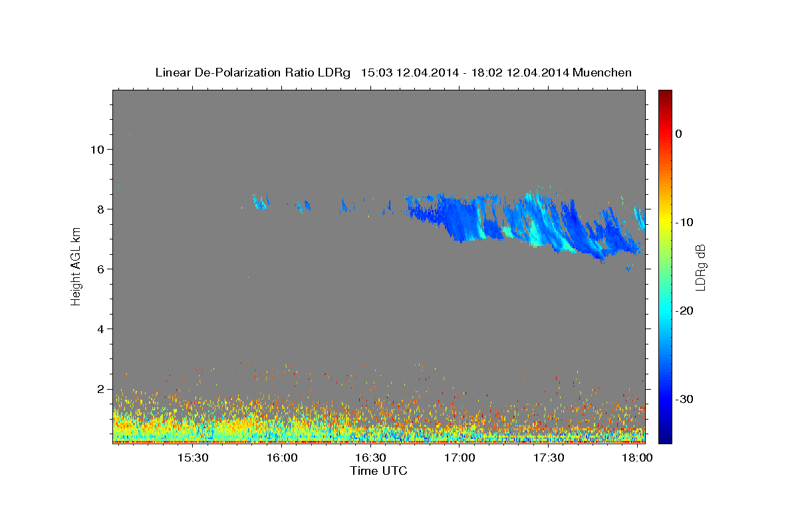The image size is (798, 532).
Task: Select the 17:00 time tick label
Action: pos(460,458)
